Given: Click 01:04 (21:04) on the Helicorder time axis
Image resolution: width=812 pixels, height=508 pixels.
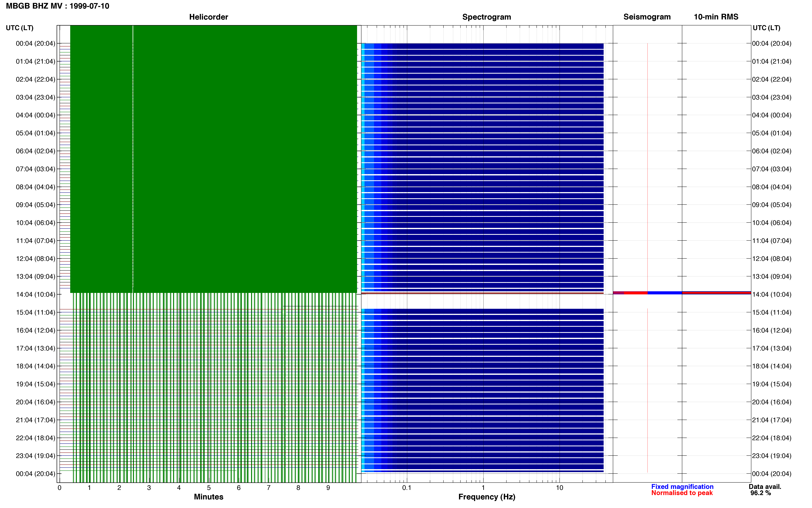Looking at the screenshot, I should 36,61.
